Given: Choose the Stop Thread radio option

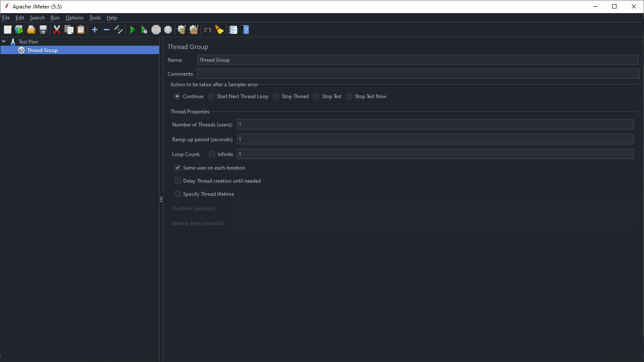Looking at the screenshot, I should pyautogui.click(x=276, y=96).
